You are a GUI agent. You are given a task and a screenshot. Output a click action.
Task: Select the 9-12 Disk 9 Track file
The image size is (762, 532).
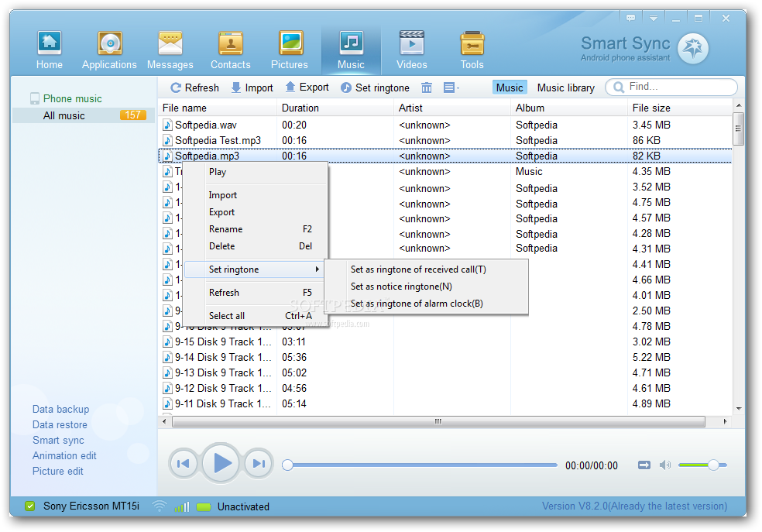[445, 389]
